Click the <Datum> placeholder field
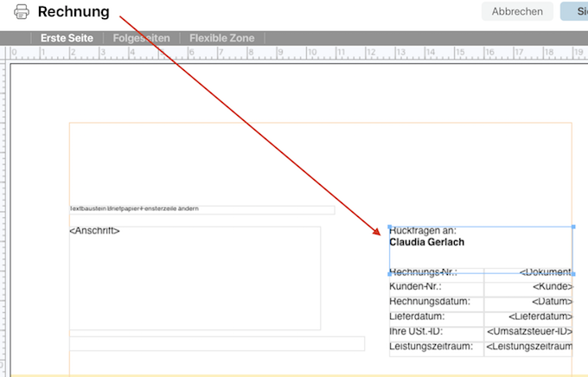Viewport: 588px width, 377px height. (548, 301)
